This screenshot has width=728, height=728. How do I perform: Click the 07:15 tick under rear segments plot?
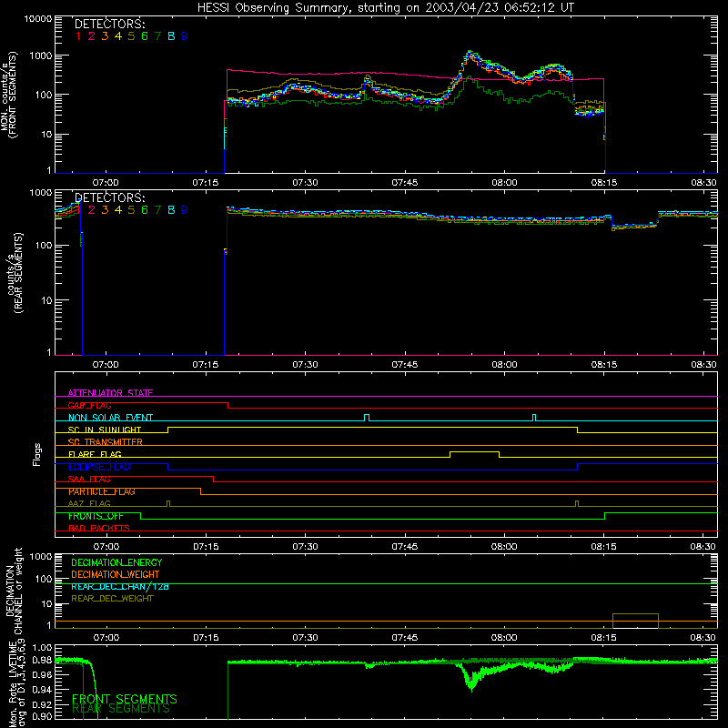[x=206, y=365]
